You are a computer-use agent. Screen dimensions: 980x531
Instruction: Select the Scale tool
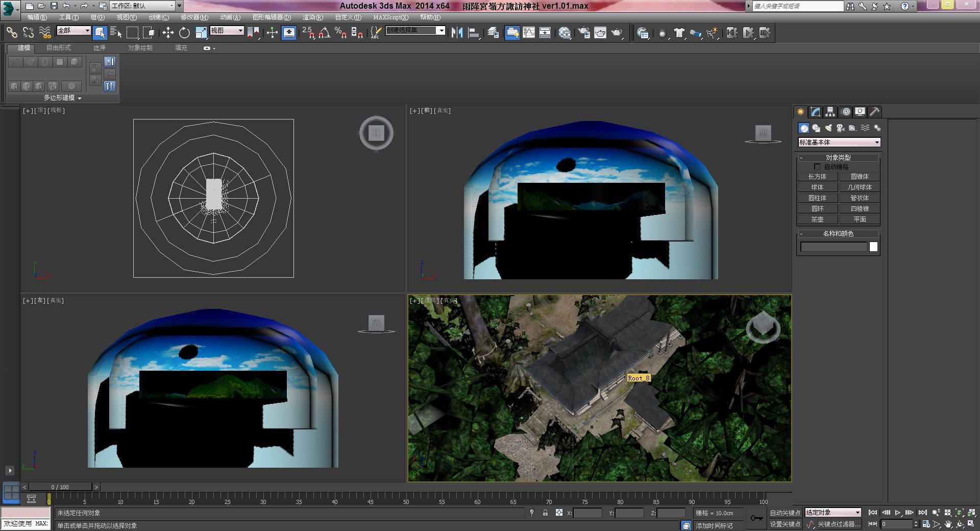click(x=201, y=33)
